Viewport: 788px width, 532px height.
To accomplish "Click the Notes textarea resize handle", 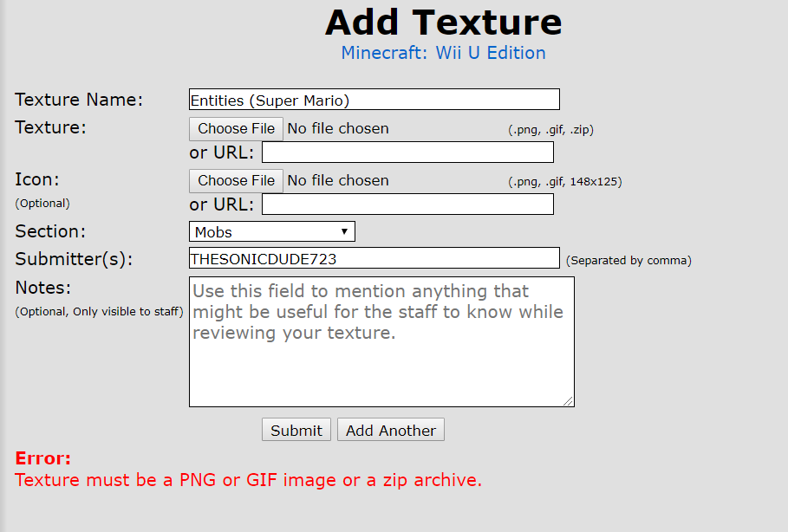I will (x=569, y=401).
